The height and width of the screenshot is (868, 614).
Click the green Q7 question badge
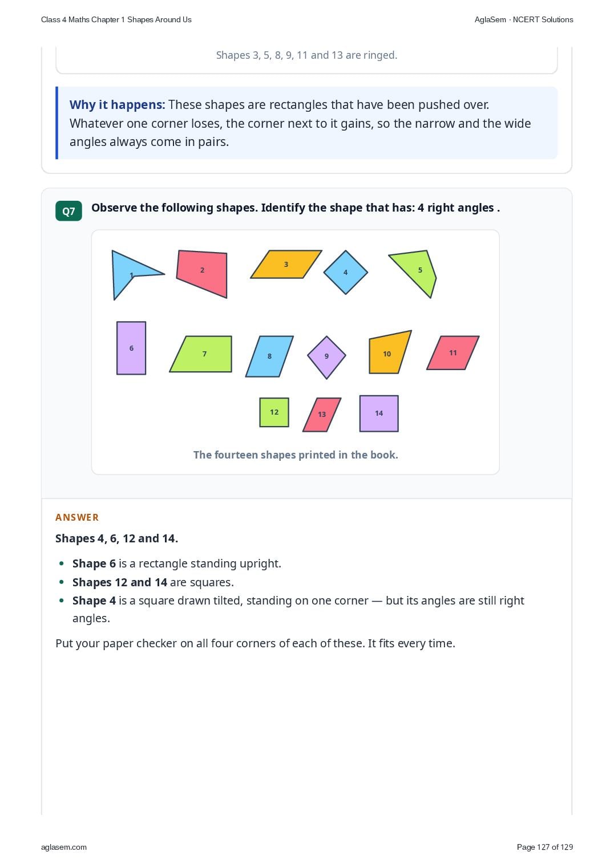[x=68, y=211]
